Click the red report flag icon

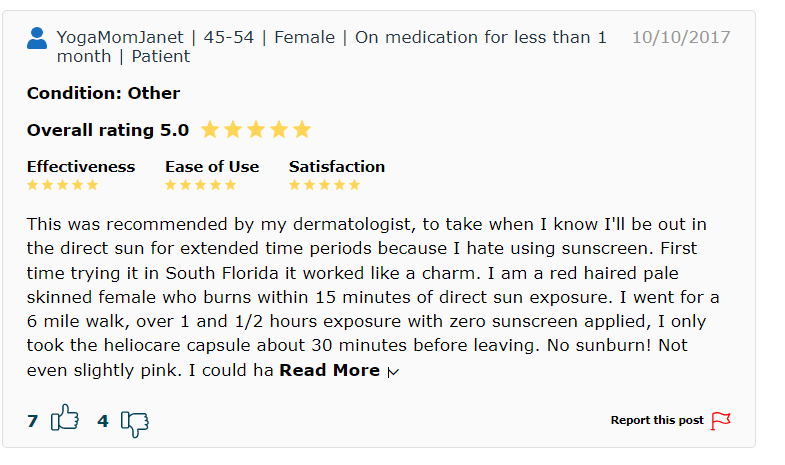tap(721, 420)
